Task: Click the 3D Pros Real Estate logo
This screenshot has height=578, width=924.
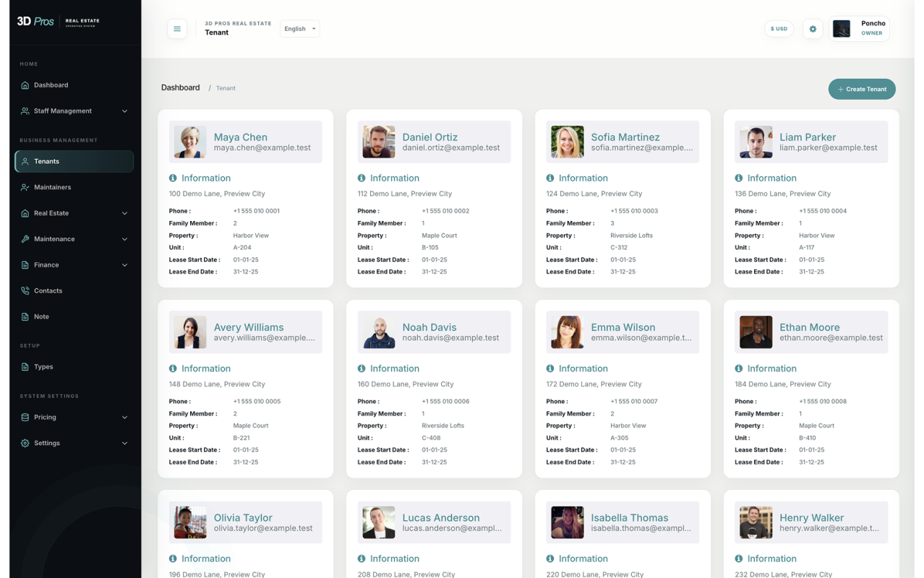Action: coord(59,22)
